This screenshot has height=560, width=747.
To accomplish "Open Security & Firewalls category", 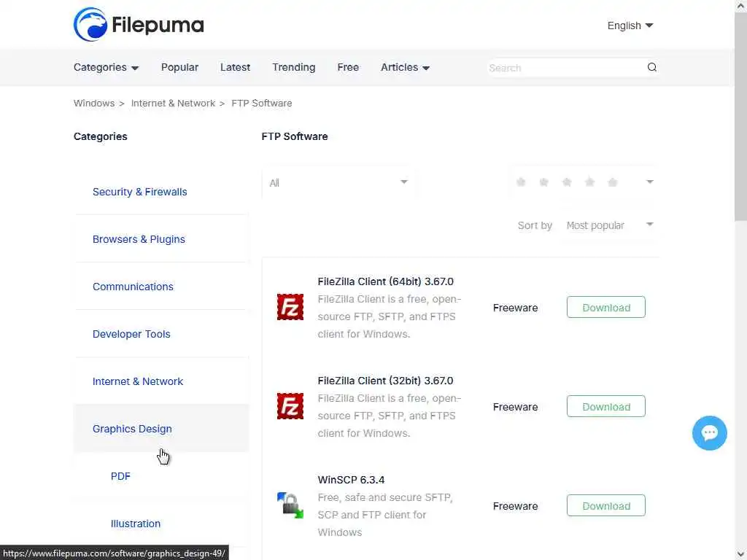I will 139,192.
